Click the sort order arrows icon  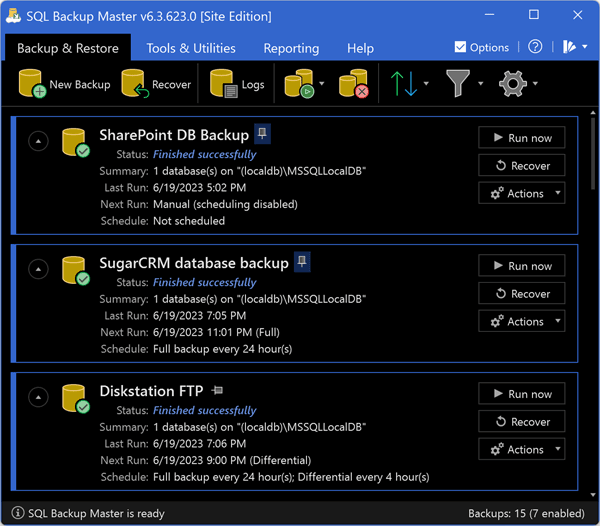[x=405, y=84]
